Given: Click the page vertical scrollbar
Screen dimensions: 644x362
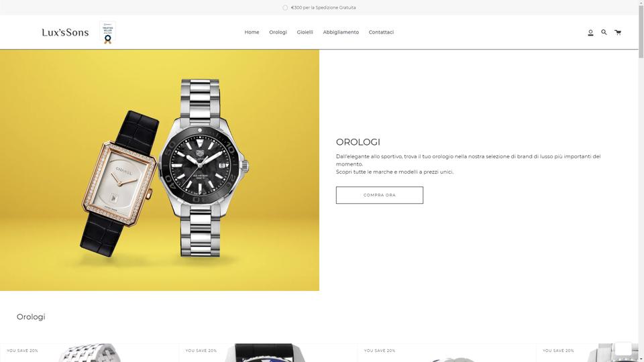Looking at the screenshot, I should pyautogui.click(x=641, y=181).
